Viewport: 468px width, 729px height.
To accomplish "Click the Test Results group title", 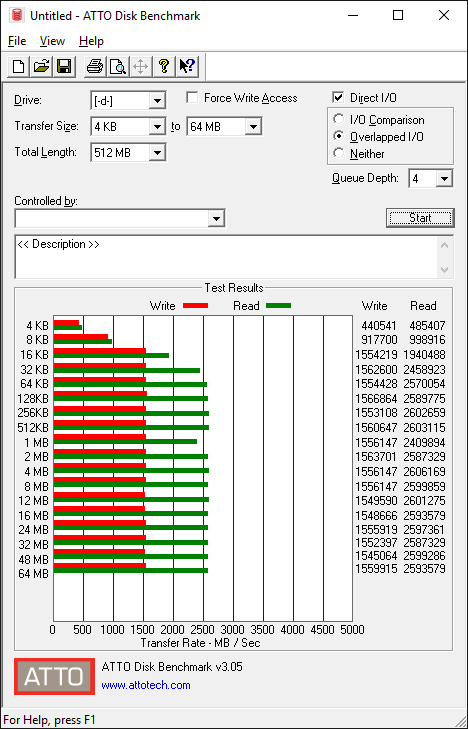I will (234, 288).
